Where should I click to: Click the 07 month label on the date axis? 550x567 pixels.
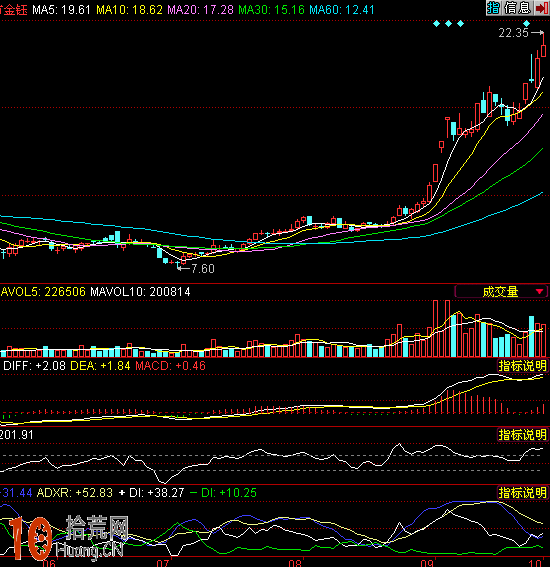pos(163,563)
